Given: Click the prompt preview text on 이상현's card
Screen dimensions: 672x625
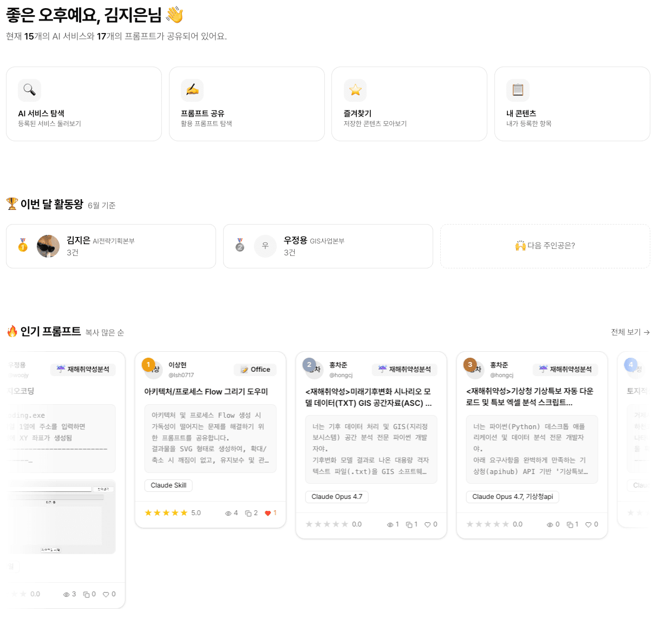Looking at the screenshot, I should tap(210, 438).
